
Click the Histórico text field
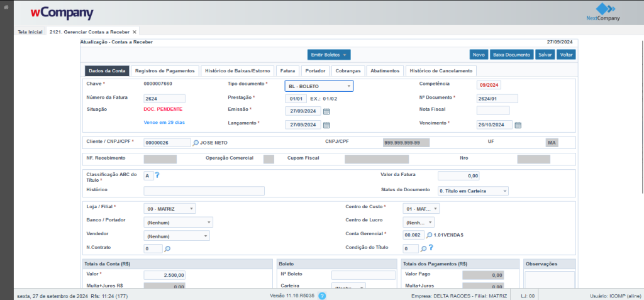[204, 191]
